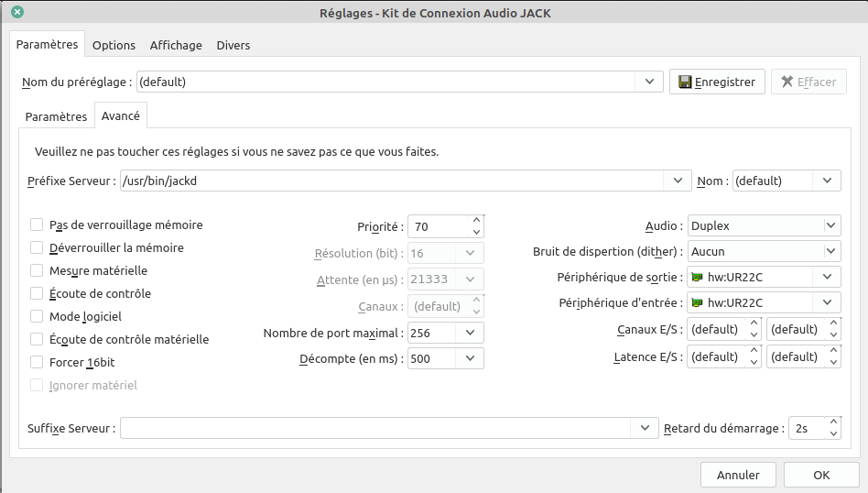868x493 pixels.
Task: Click the Annuler button
Action: pos(738,475)
